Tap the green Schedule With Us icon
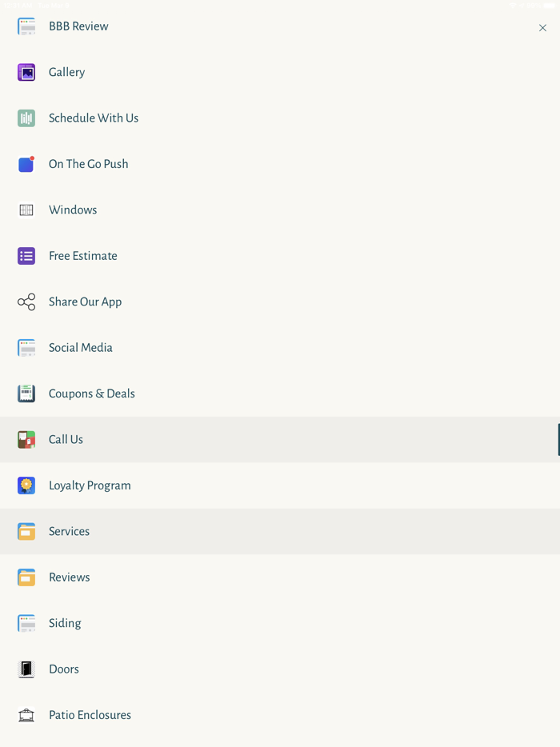The width and height of the screenshot is (560, 747). coord(26,118)
